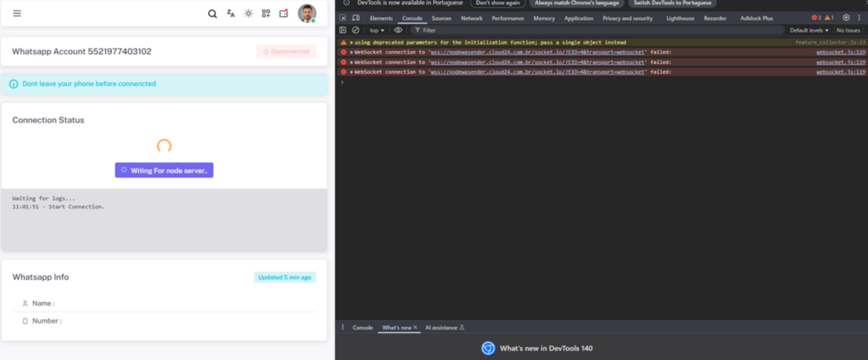This screenshot has width=868, height=360.
Task: Click the 'Witing For node server..' button
Action: 164,170
